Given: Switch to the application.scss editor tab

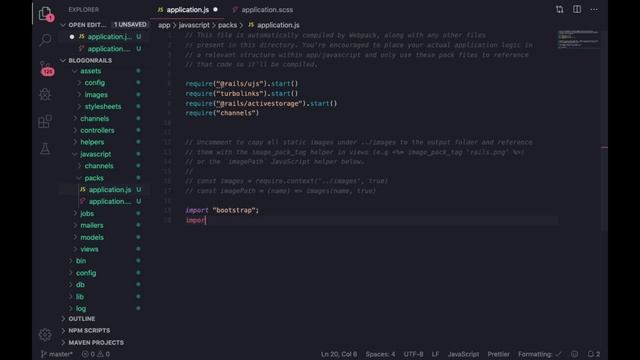Looking at the screenshot, I should [x=262, y=9].
